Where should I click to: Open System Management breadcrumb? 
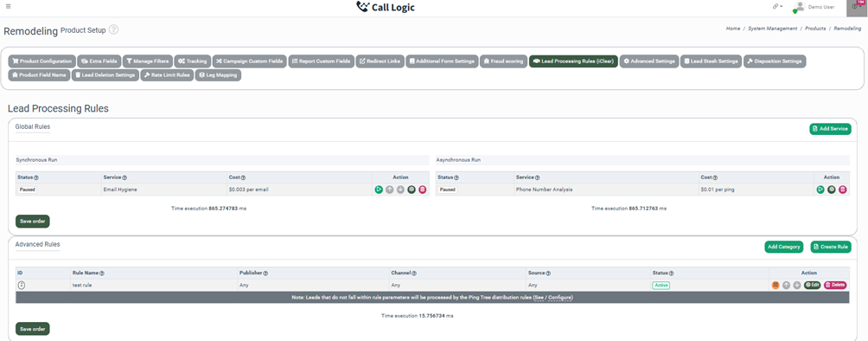773,29
